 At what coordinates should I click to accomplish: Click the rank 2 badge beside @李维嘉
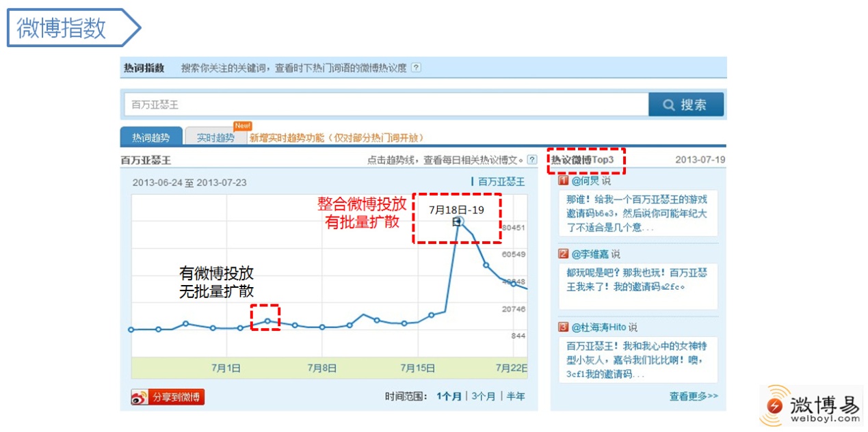(564, 254)
